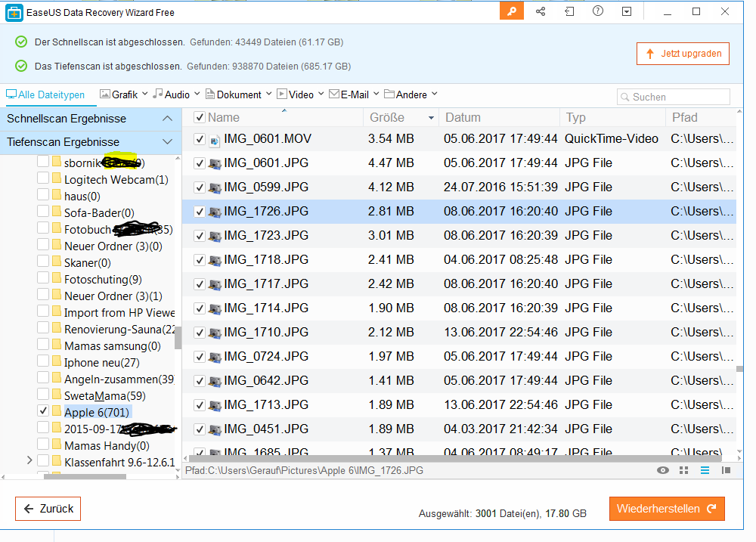This screenshot has height=542, width=756.
Task: Open the title bar dropdown menu icon
Action: point(627,11)
